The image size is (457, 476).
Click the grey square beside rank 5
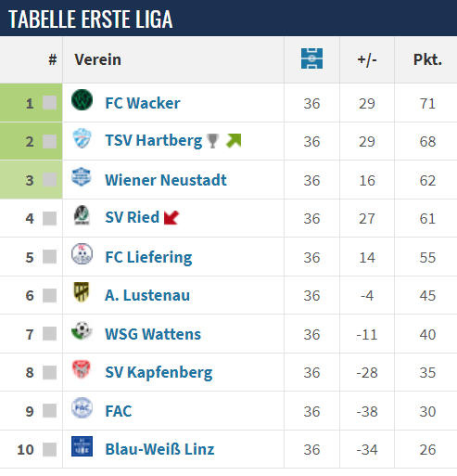[49, 257]
